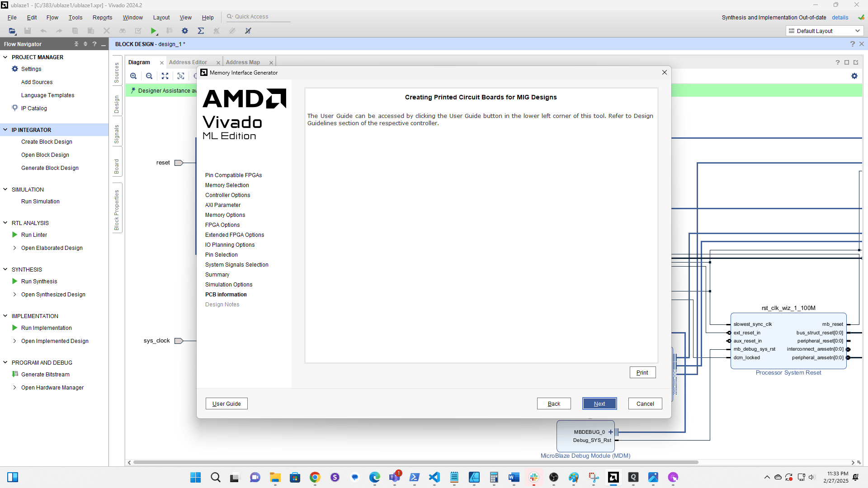Image resolution: width=868 pixels, height=488 pixels.
Task: Click the User Guide button
Action: click(x=226, y=404)
